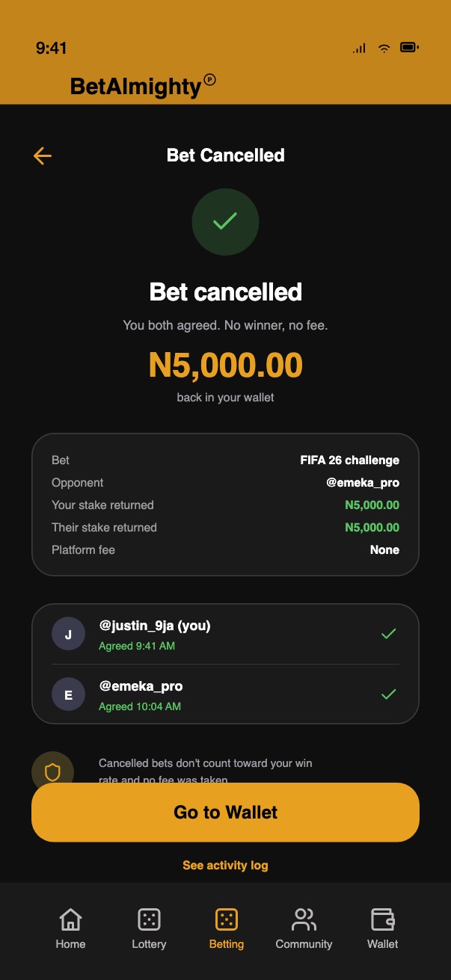
Task: Tap the N5,000.00 refunded amount
Action: pos(225,366)
